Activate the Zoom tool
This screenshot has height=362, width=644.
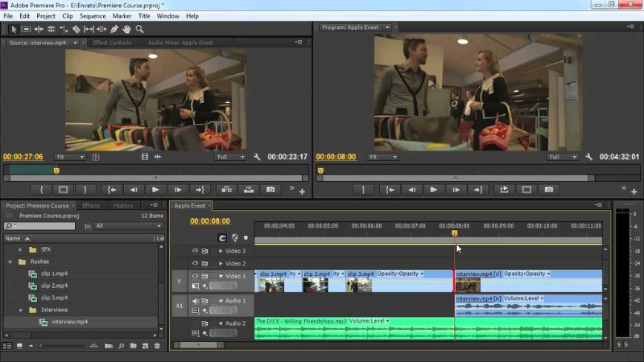139,29
